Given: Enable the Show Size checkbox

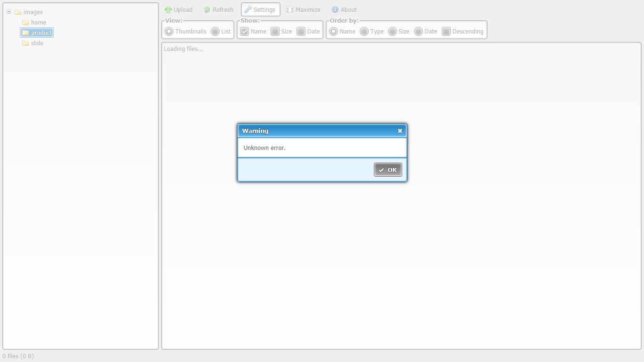Looking at the screenshot, I should (x=275, y=32).
